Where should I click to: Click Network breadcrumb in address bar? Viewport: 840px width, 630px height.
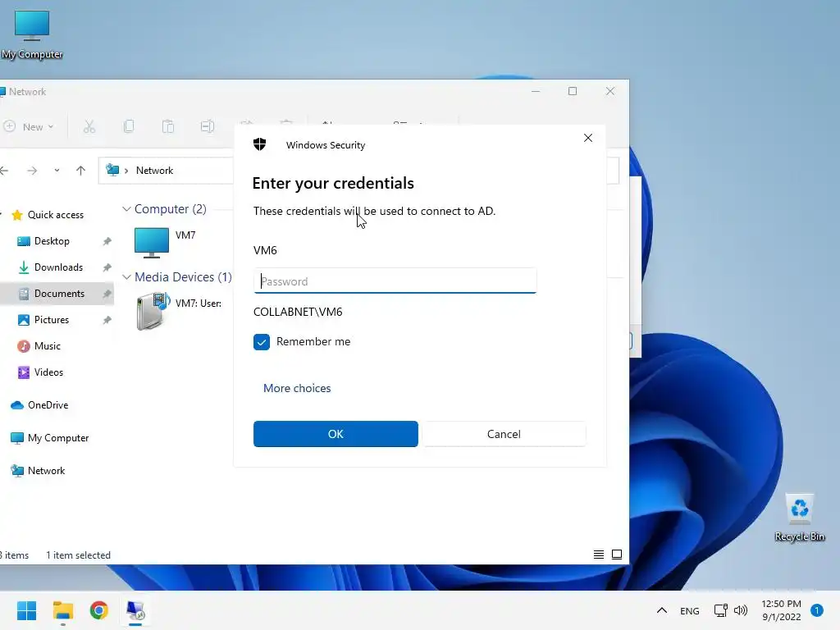point(154,171)
